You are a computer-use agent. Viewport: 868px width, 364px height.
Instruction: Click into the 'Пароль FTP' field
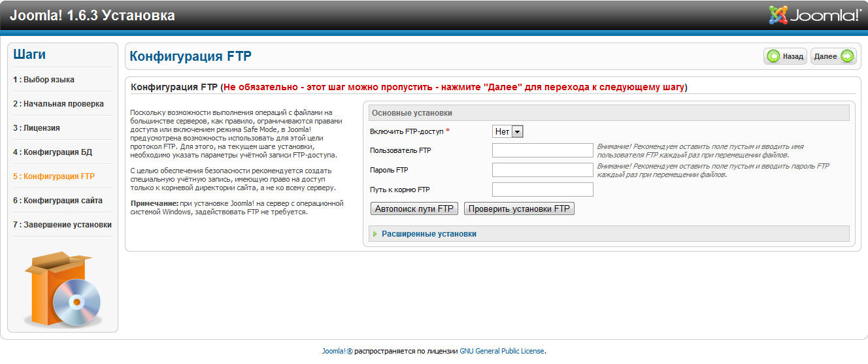pos(542,170)
